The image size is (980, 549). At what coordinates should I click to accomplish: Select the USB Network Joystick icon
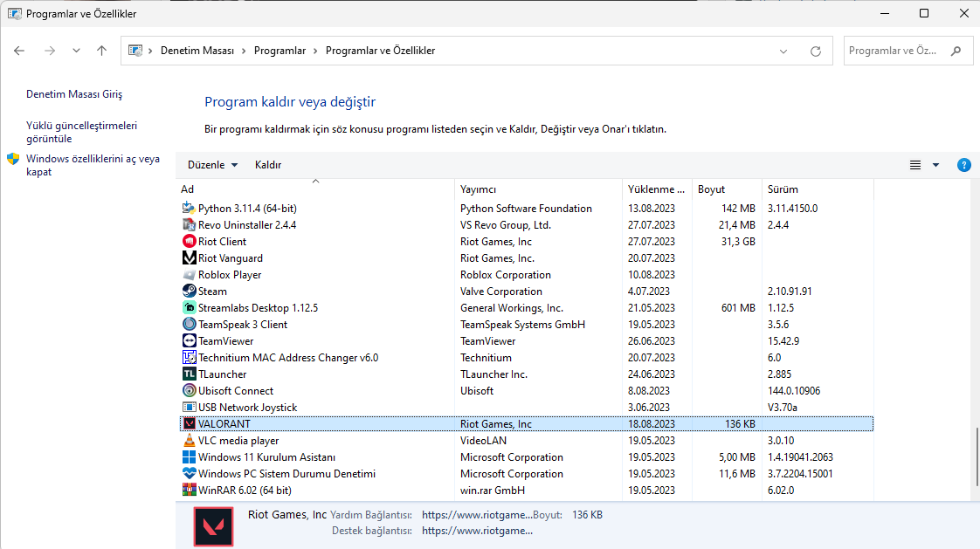point(189,408)
